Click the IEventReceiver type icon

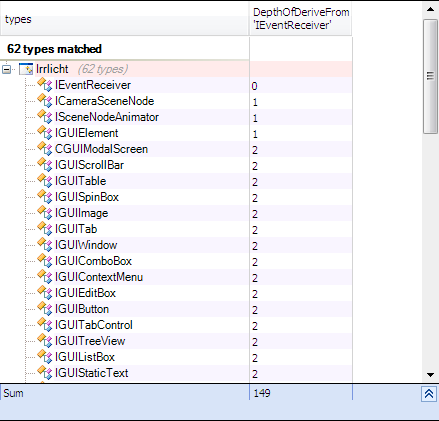coord(45,85)
